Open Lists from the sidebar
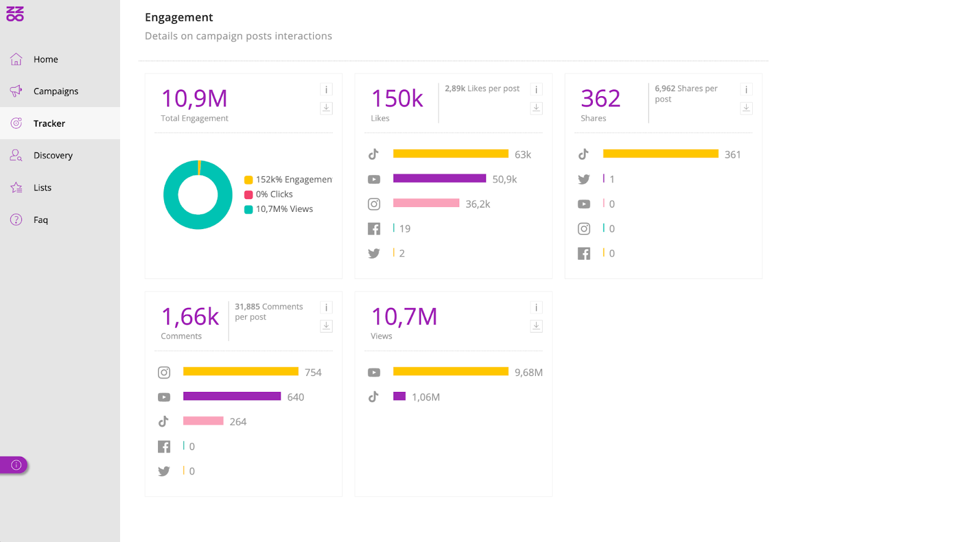Viewport: 980px width, 542px height. (x=42, y=187)
